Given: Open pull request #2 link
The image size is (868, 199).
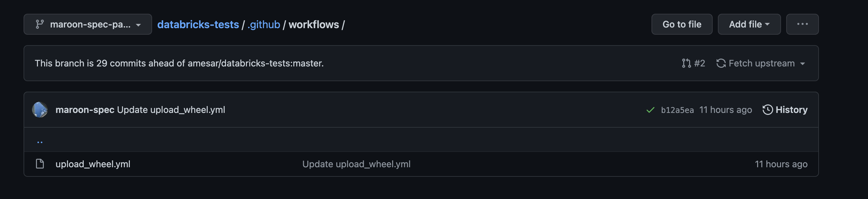Looking at the screenshot, I should [699, 63].
